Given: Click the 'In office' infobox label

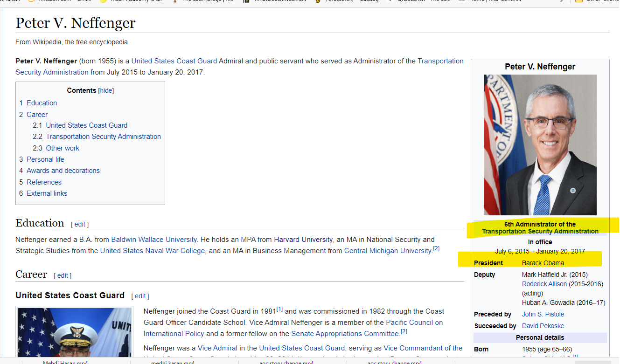Looking at the screenshot, I should tap(540, 242).
